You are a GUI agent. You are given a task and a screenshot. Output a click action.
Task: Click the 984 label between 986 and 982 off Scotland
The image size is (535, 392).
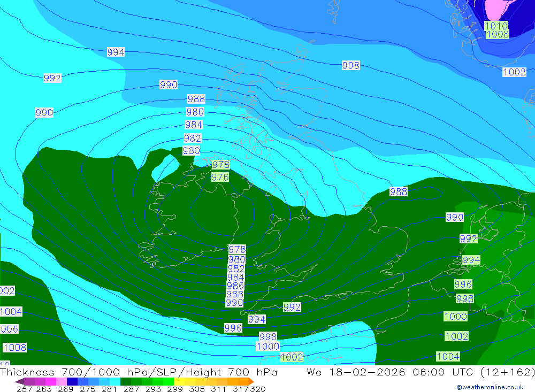click(194, 125)
